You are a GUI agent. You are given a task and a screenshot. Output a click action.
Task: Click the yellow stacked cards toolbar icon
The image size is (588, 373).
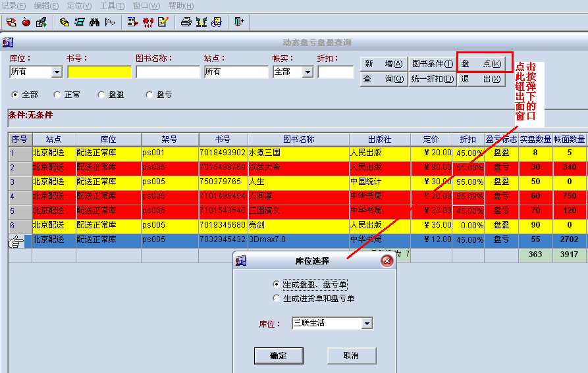coord(64,22)
